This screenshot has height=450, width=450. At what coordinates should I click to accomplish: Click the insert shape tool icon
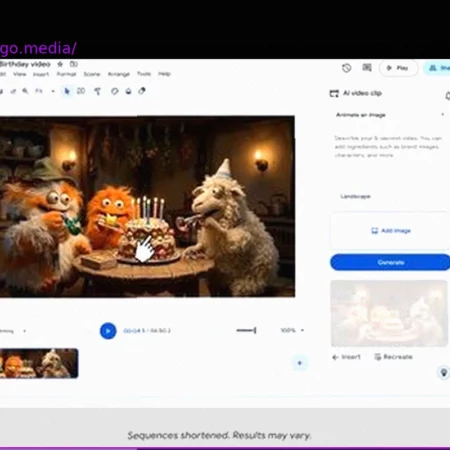(x=98, y=91)
